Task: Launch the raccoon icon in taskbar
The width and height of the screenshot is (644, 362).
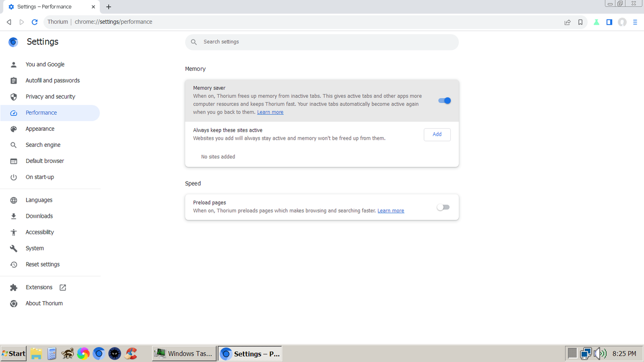Action: point(67,353)
